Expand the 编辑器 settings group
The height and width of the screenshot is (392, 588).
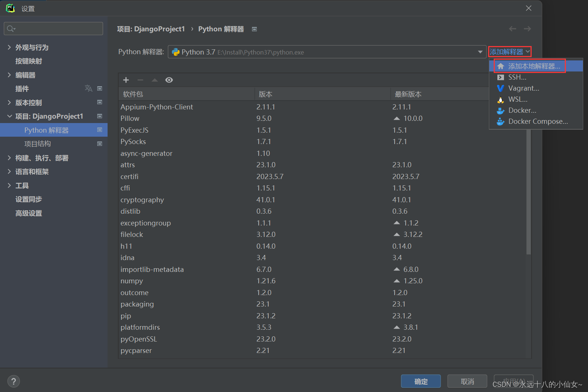[x=9, y=75]
